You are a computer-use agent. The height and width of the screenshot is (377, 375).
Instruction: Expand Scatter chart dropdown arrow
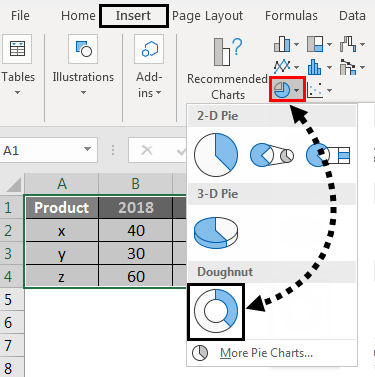(x=329, y=90)
